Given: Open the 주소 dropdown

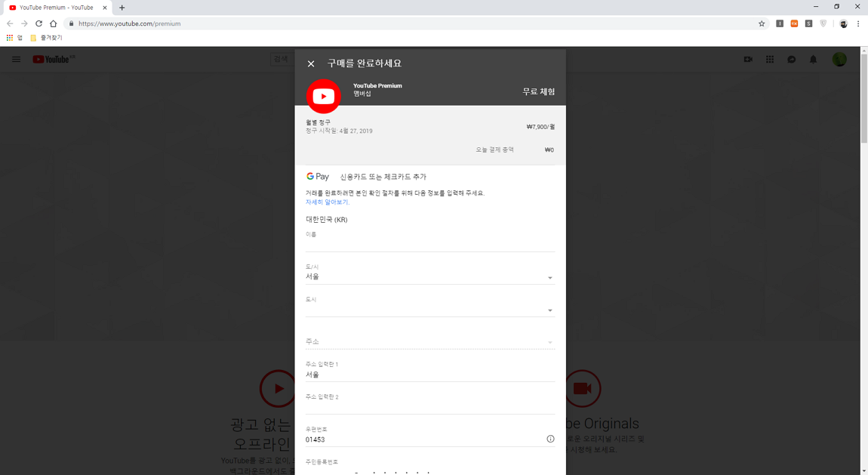Looking at the screenshot, I should coord(430,341).
